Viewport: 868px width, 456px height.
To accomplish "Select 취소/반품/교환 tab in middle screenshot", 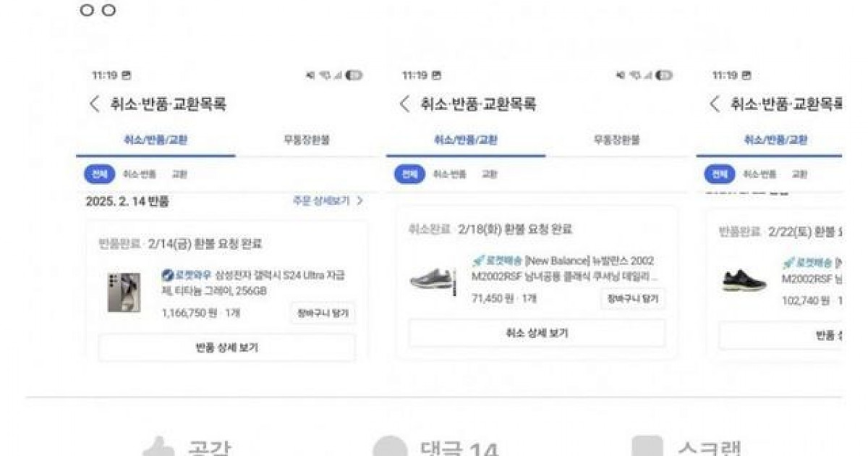I will pyautogui.click(x=465, y=140).
